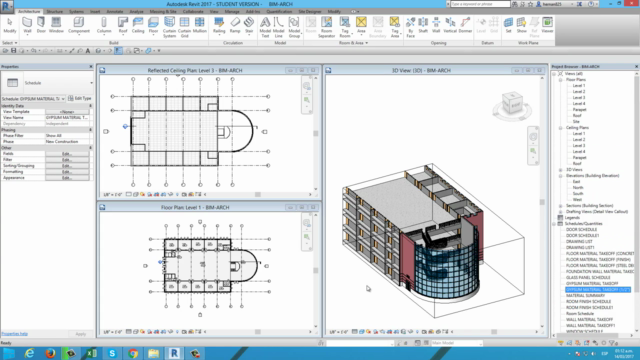Expand the Select panel dropdown
This screenshot has height=360, width=640.
click(x=10, y=43)
